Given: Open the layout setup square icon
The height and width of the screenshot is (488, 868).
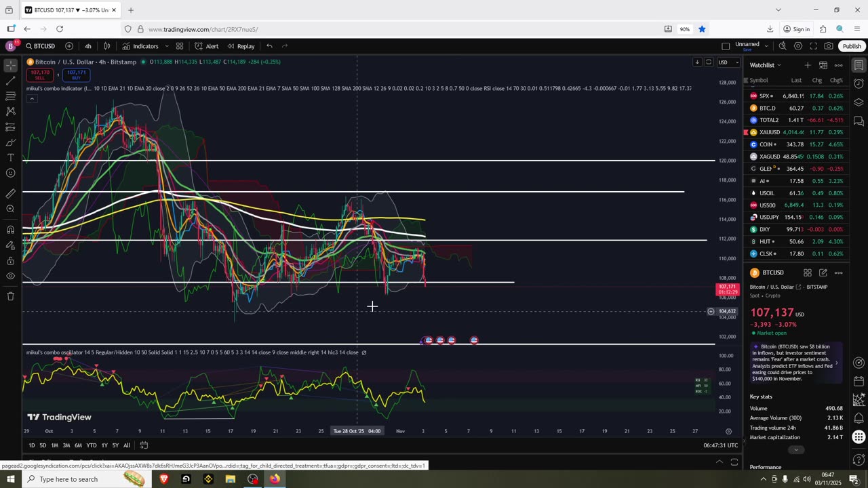Looking at the screenshot, I should coord(726,46).
